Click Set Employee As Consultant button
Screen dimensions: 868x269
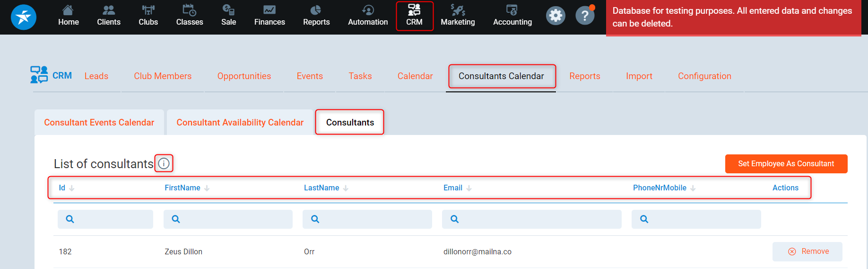[786, 164]
